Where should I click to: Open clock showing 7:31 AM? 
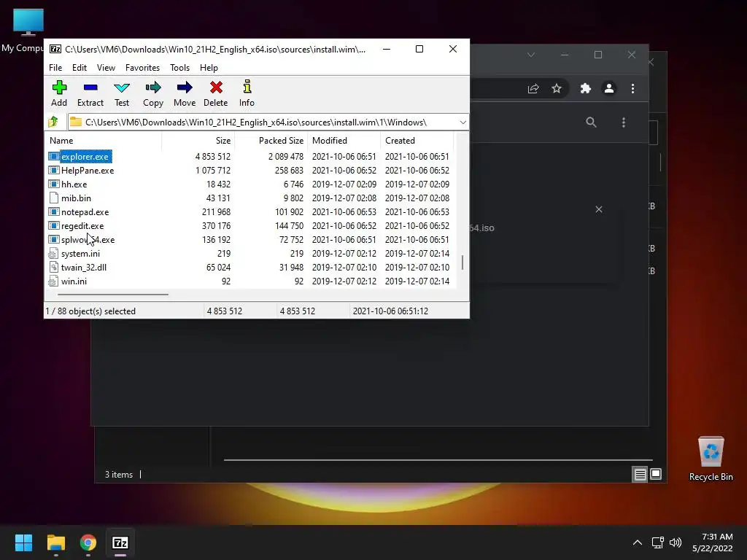click(x=712, y=542)
